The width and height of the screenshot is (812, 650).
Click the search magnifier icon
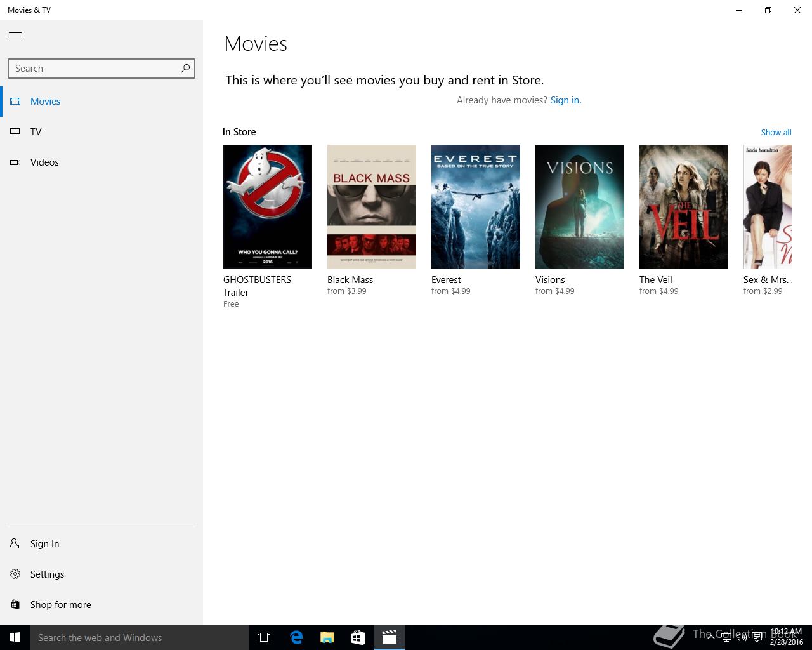pyautogui.click(x=185, y=68)
